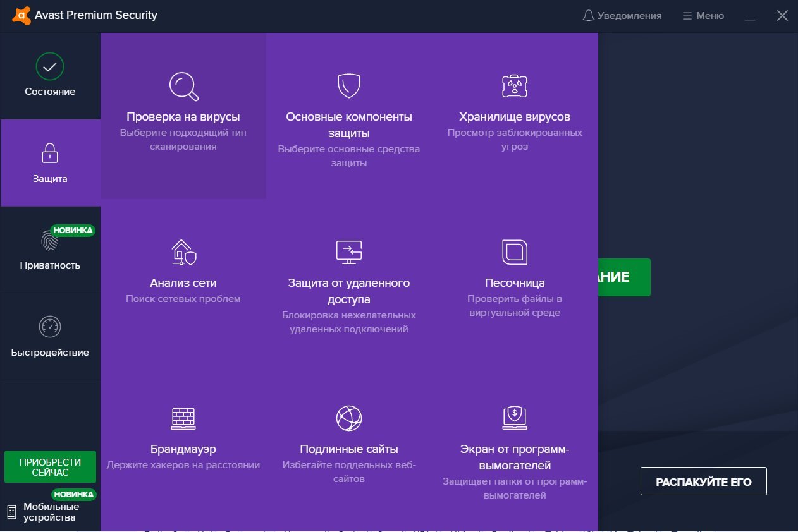This screenshot has height=532, width=798.
Task: Click text Выберите подходящий тип сканирования
Action: (x=183, y=140)
